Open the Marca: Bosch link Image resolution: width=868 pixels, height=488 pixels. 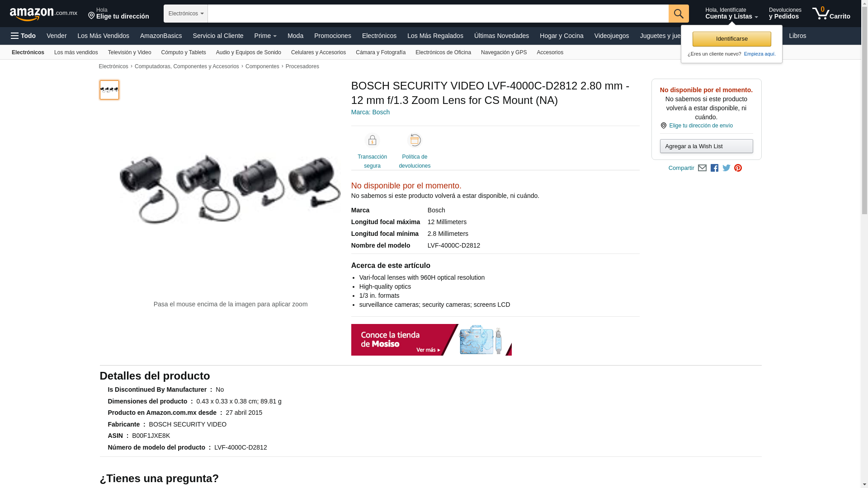coord(370,112)
